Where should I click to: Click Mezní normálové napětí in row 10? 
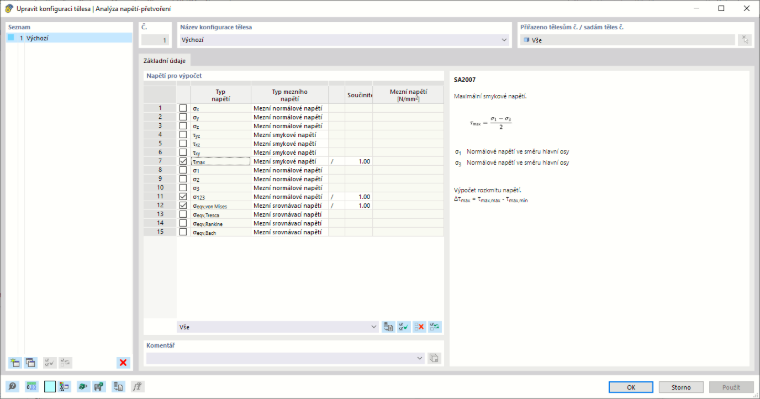point(289,188)
